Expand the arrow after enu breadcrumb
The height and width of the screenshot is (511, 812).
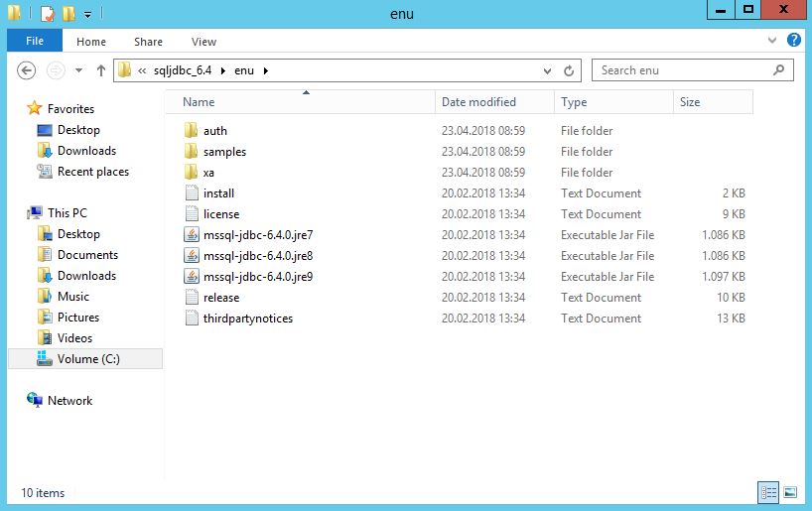pyautogui.click(x=265, y=70)
